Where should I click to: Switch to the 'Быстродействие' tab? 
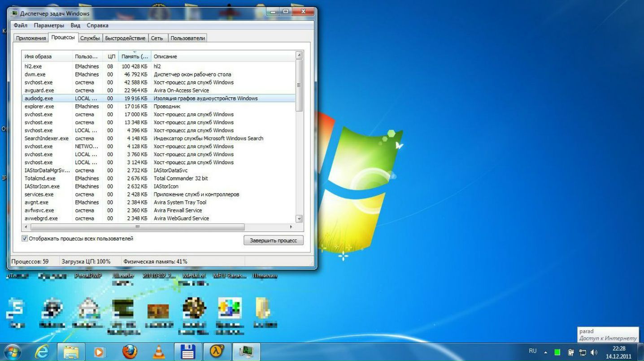coord(125,38)
